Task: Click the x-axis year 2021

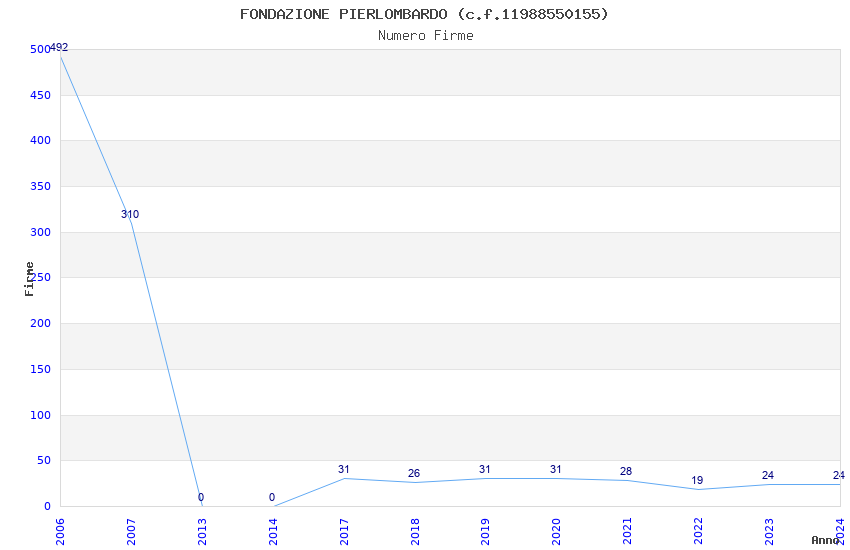Action: tap(627, 531)
